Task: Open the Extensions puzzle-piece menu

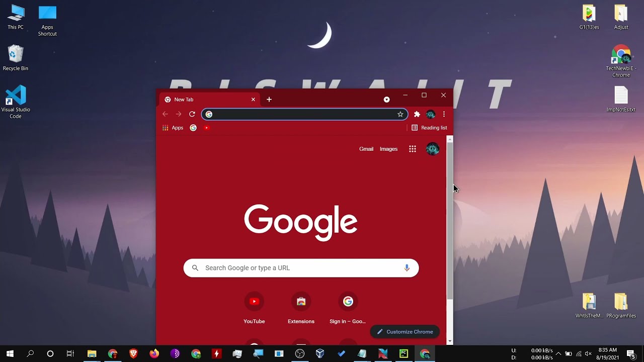Action: point(417,114)
